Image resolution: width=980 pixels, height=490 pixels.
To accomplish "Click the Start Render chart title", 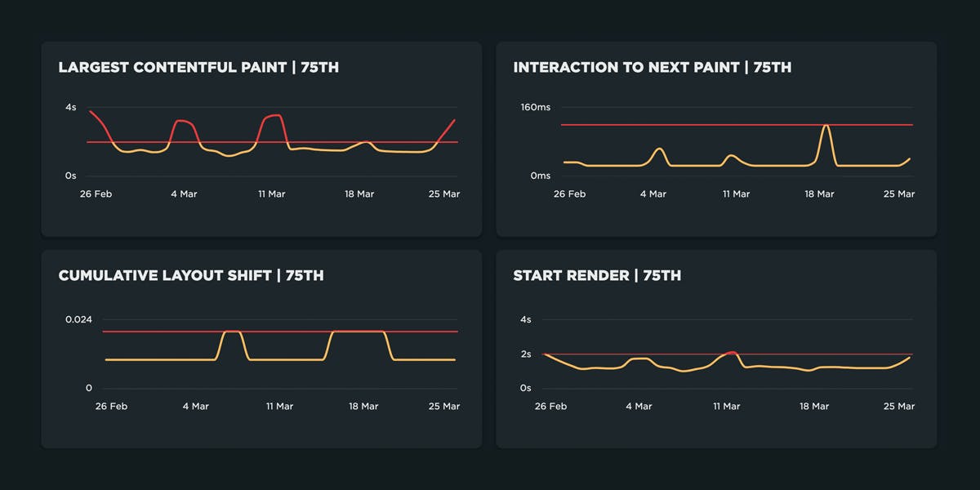I will [x=596, y=276].
